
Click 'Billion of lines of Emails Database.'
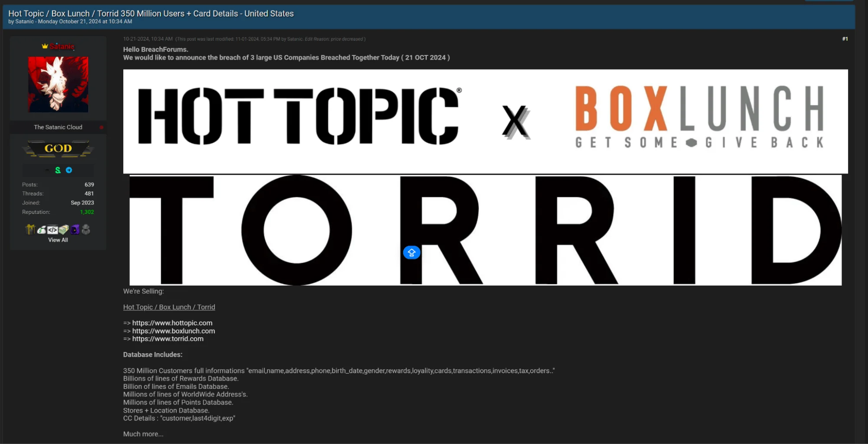(176, 386)
